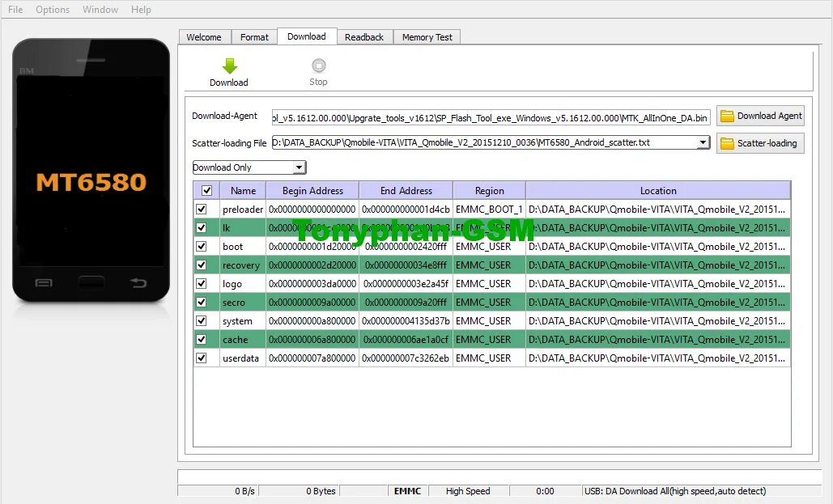Open the Help menu
This screenshot has height=504, width=833.
point(142,10)
